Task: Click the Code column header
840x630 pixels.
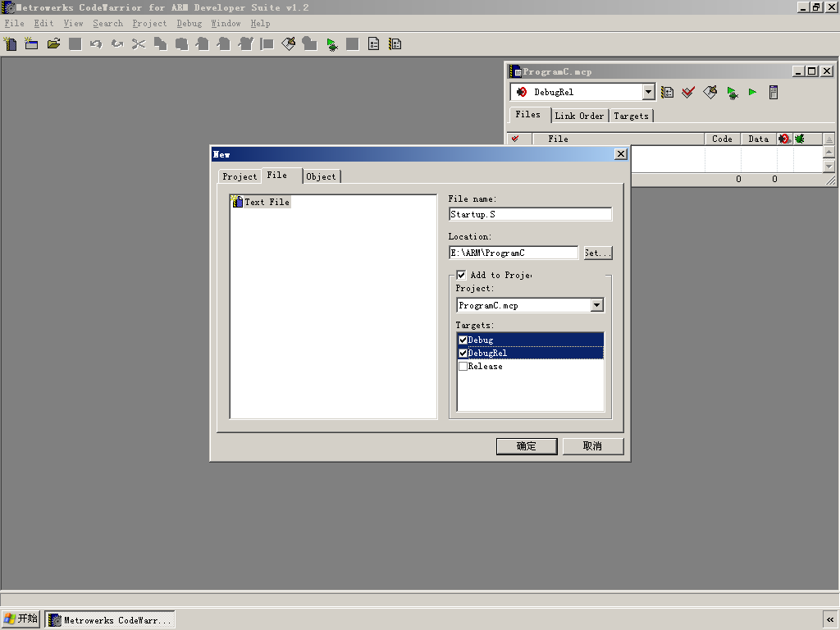Action: 722,139
